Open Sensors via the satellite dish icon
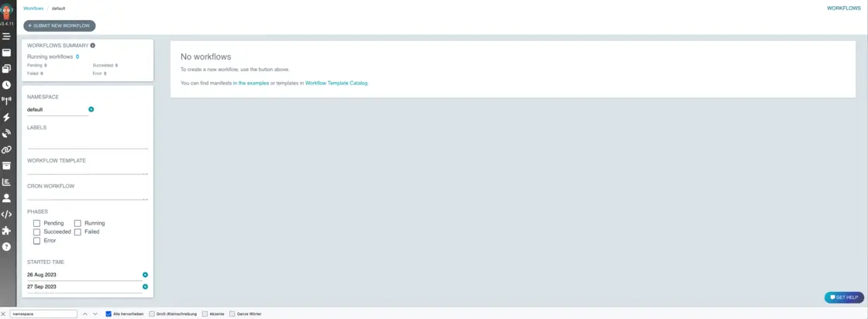The image size is (868, 319). point(6,133)
